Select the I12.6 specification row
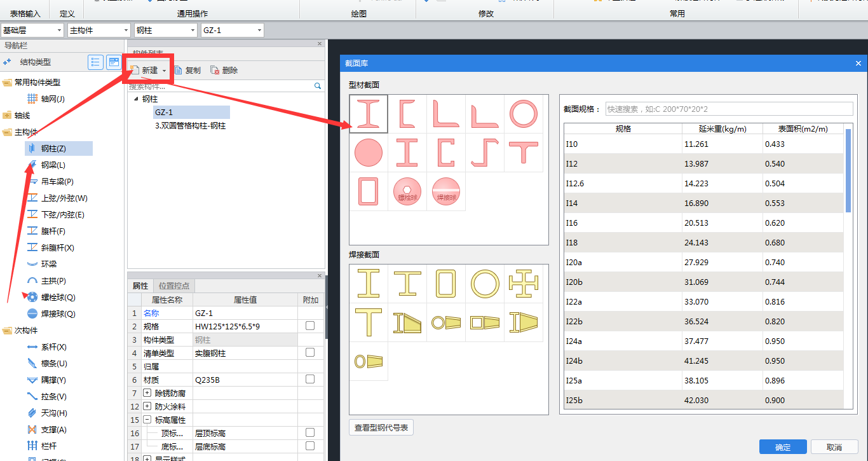Screen dimensions: 868x461 point(704,183)
